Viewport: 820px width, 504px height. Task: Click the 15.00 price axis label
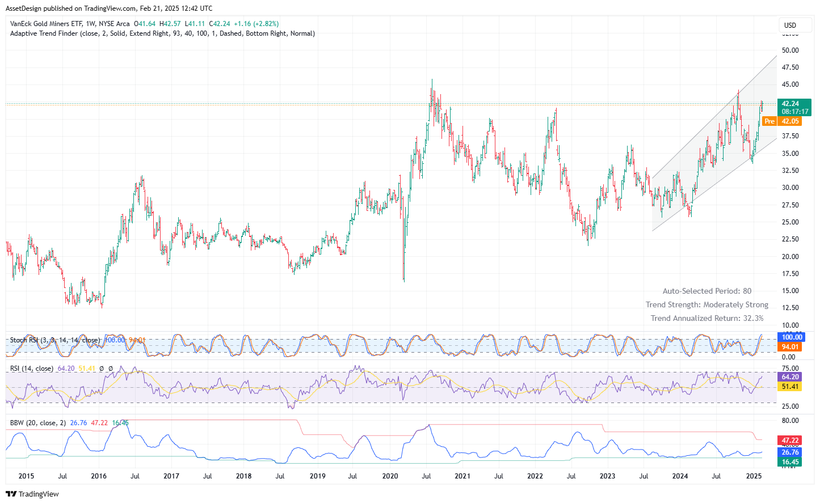click(790, 291)
